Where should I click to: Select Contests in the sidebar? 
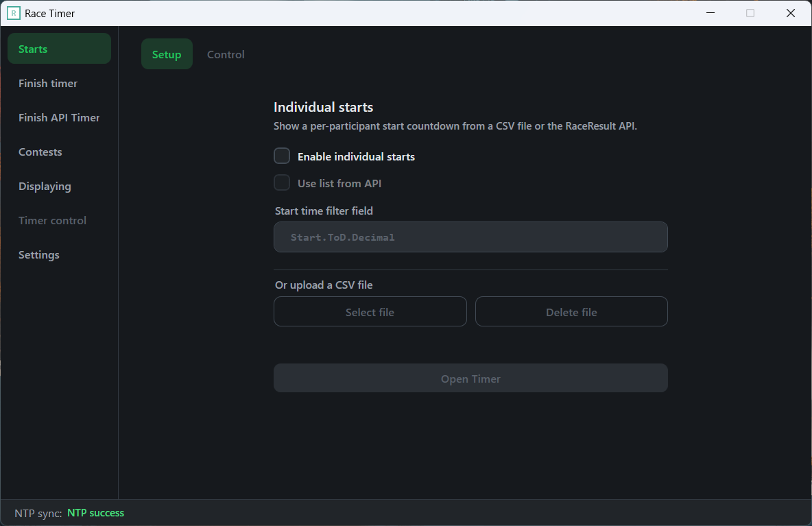pyautogui.click(x=59, y=152)
